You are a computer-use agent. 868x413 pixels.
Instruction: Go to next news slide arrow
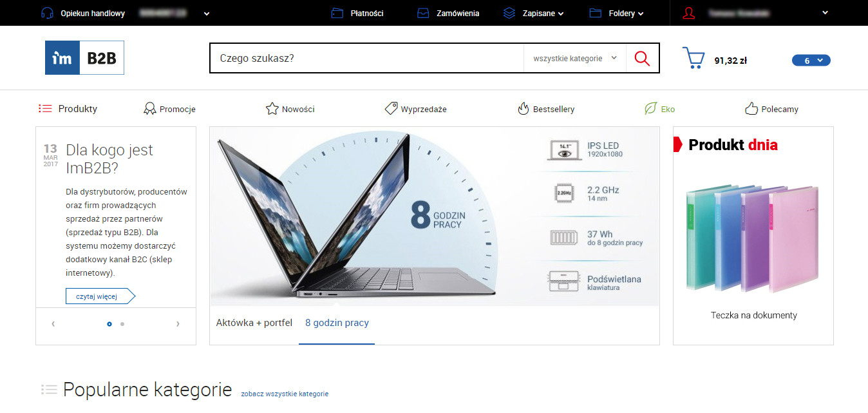pyautogui.click(x=178, y=324)
